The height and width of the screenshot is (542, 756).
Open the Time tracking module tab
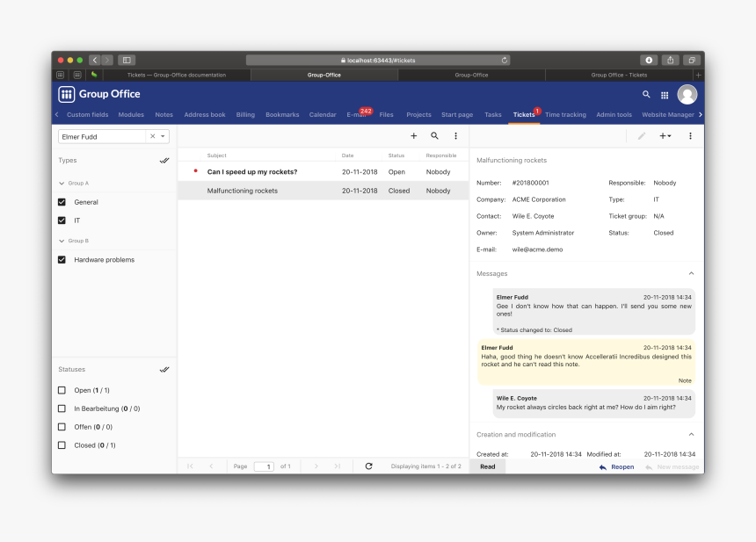565,115
